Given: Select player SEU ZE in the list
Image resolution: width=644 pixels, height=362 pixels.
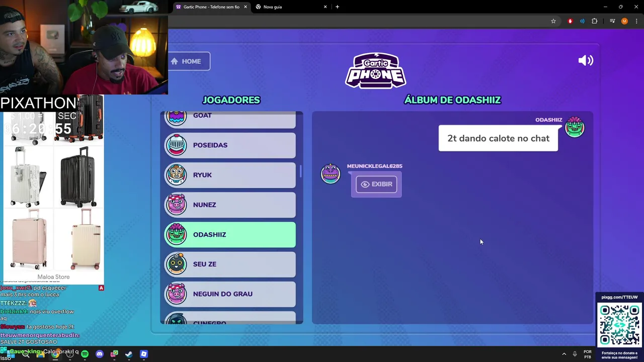Looking at the screenshot, I should [x=230, y=264].
